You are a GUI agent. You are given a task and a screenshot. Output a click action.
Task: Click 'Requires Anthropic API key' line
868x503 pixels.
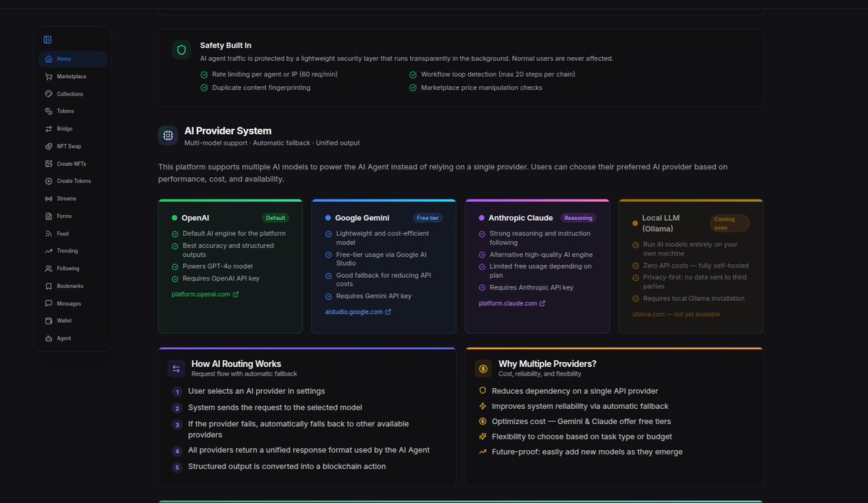click(532, 287)
